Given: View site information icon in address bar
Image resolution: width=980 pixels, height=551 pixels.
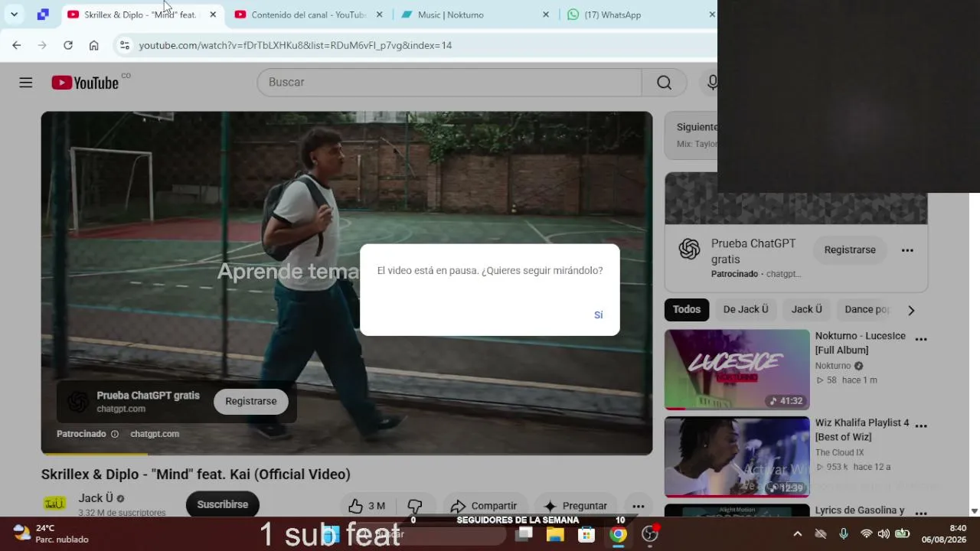Looking at the screenshot, I should click(x=125, y=45).
